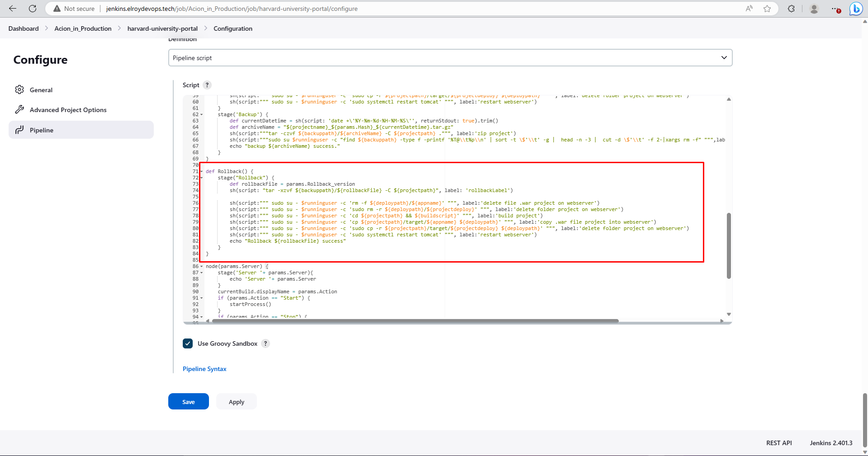Collapse the Server stage fold at line 87

pyautogui.click(x=202, y=273)
